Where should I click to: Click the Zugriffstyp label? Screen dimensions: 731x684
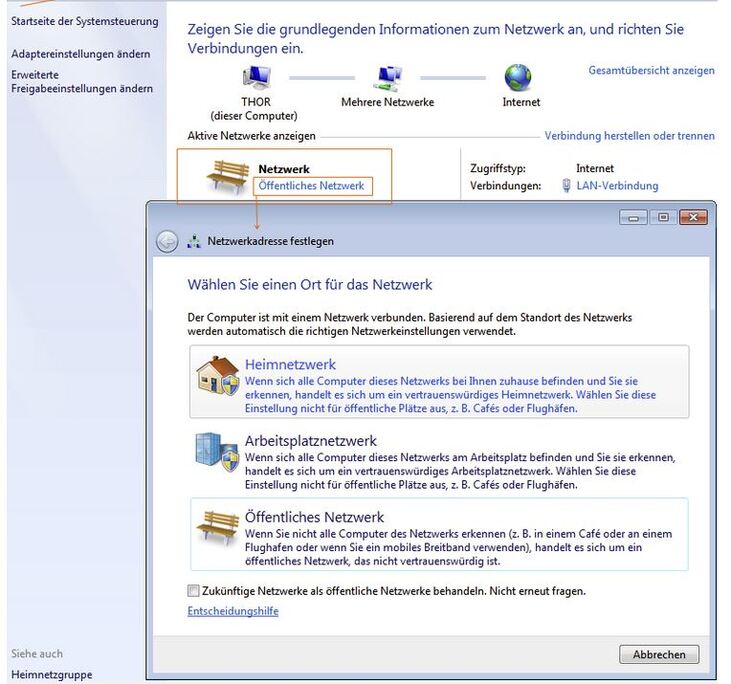(x=498, y=168)
